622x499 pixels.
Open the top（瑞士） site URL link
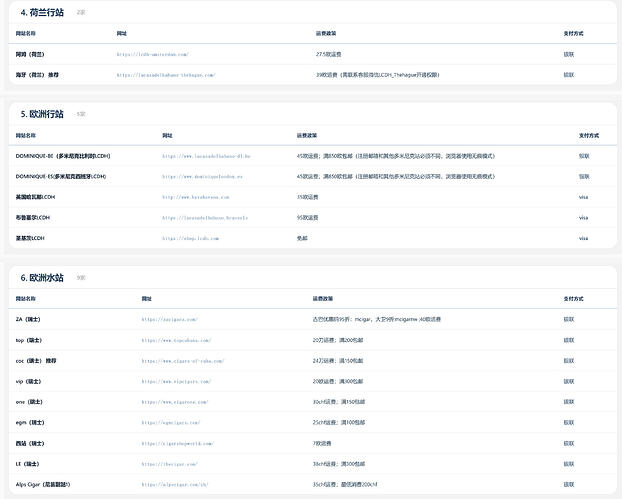tap(177, 340)
